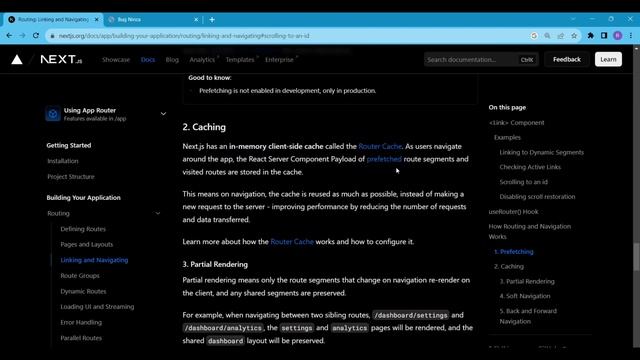Open Router Cache link in Learn more sentence
Image resolution: width=640 pixels, height=360 pixels.
coord(292,242)
